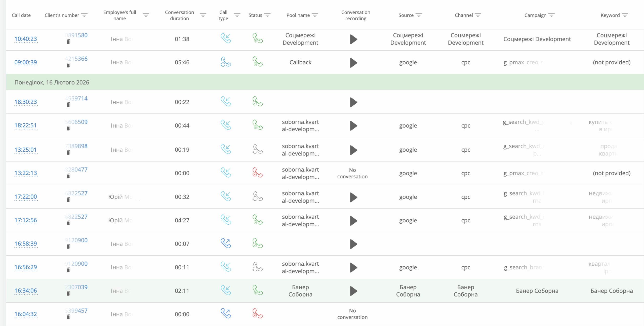Open call details via the 10:40:23 time link
Image resolution: width=644 pixels, height=326 pixels.
(x=26, y=39)
